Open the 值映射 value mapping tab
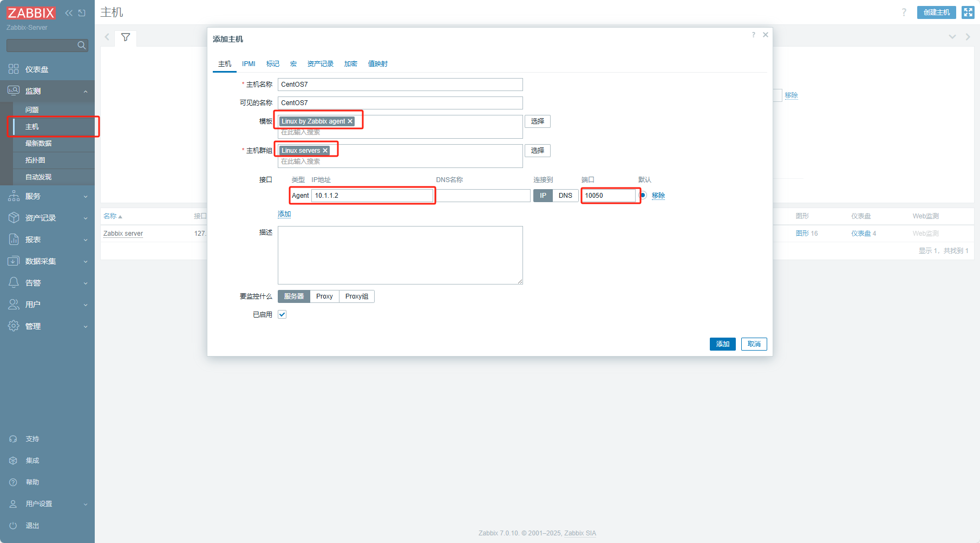The image size is (980, 543). 377,64
